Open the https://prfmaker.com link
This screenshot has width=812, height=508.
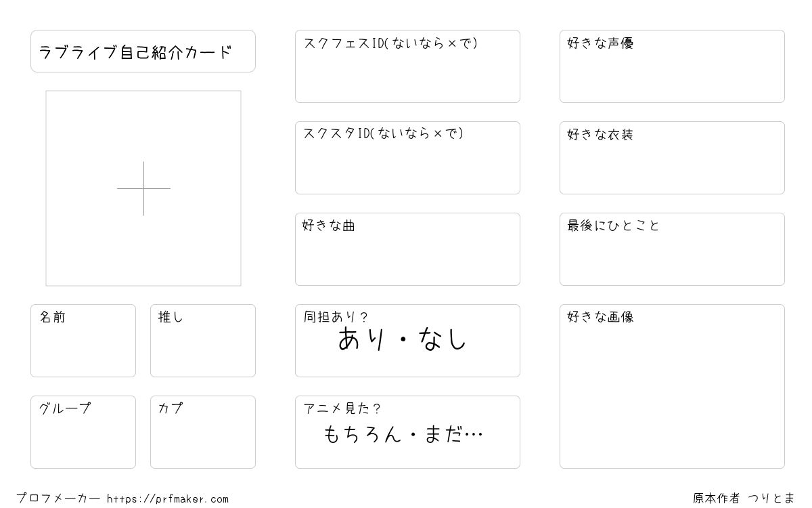tap(168, 499)
